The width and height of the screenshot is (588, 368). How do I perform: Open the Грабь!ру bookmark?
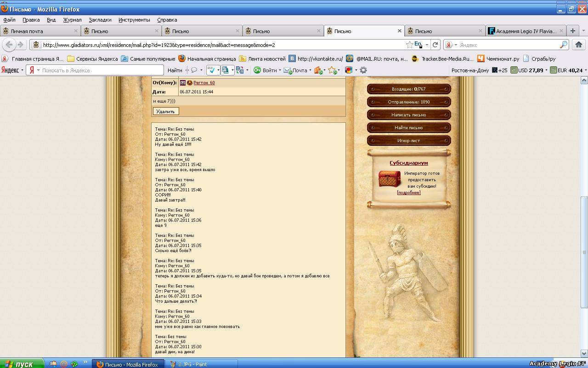pyautogui.click(x=539, y=58)
